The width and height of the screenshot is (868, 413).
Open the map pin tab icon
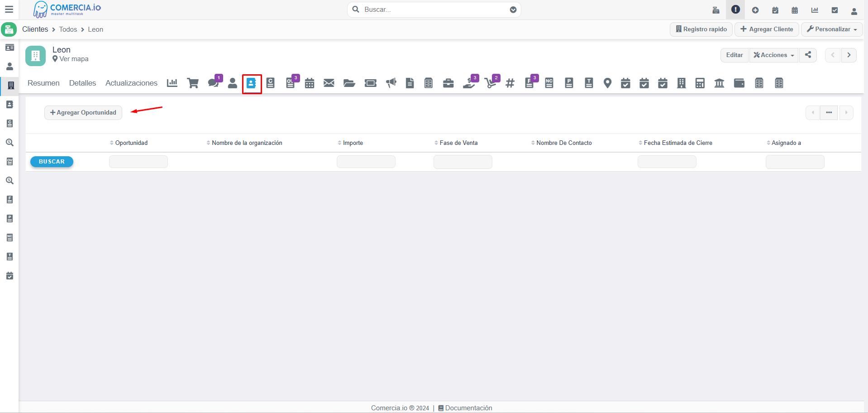point(608,83)
